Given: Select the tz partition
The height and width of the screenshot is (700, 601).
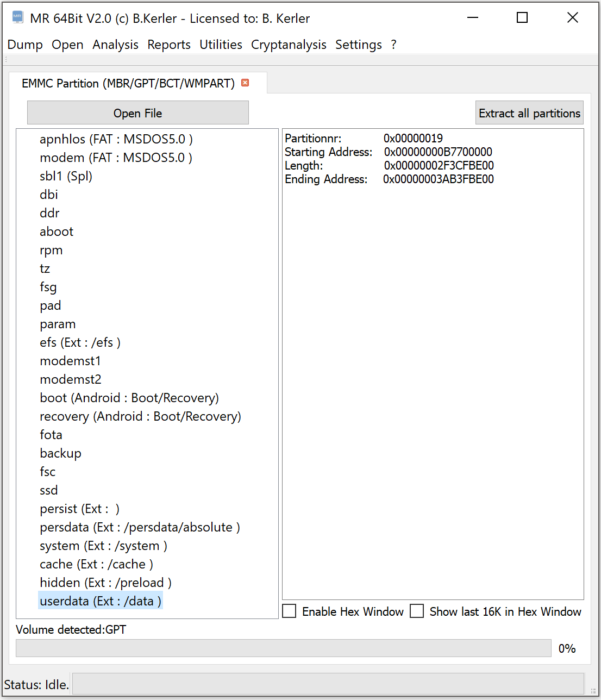Looking at the screenshot, I should point(45,268).
